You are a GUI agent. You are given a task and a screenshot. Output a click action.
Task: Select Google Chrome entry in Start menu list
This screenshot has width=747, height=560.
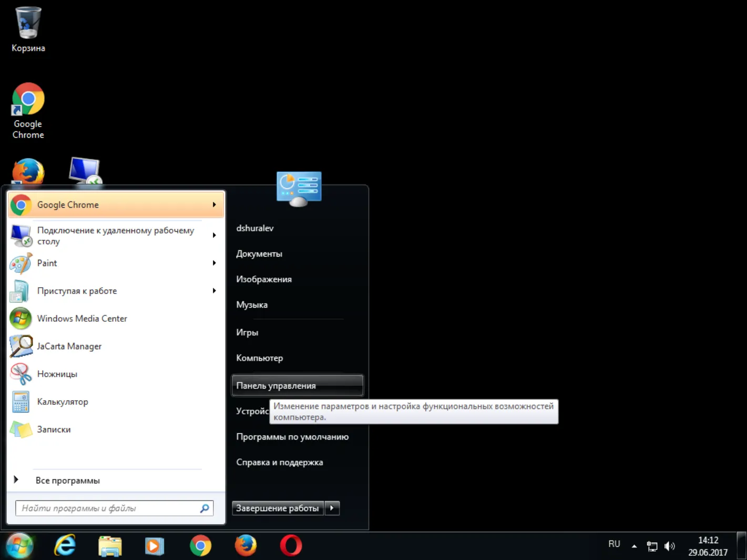click(116, 205)
